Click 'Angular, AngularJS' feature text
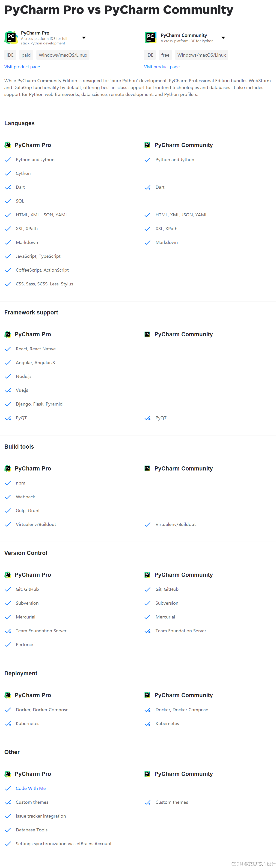Image resolution: width=279 pixels, height=868 pixels. (x=36, y=363)
